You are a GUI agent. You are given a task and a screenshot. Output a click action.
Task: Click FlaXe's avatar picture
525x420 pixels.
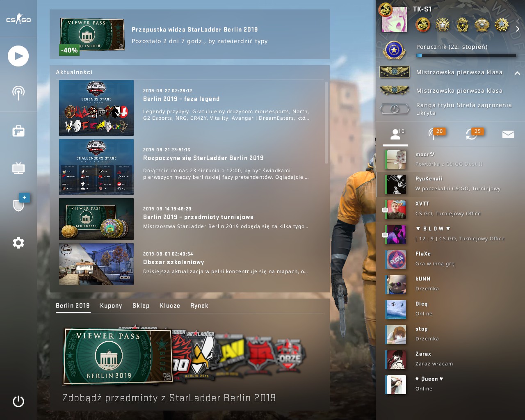[x=396, y=260]
